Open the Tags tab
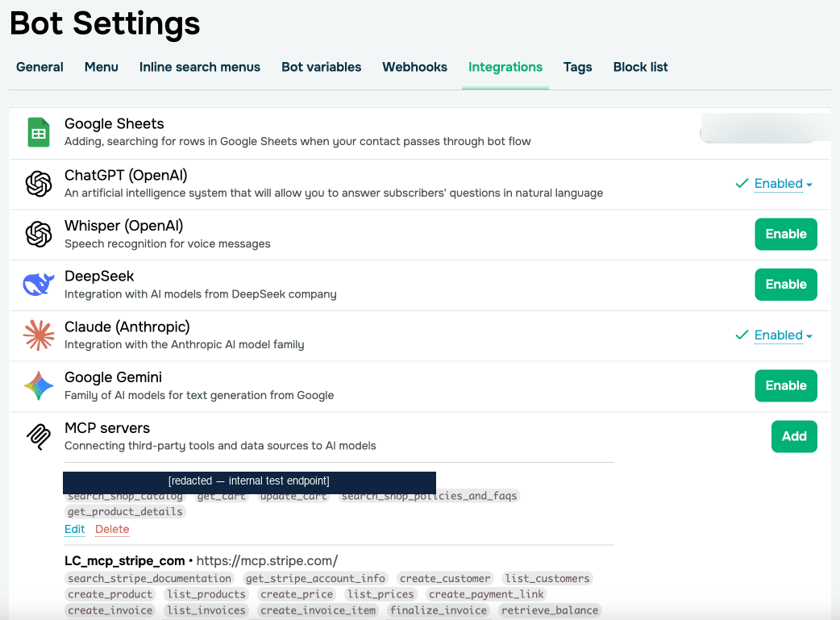This screenshot has width=840, height=620. pyautogui.click(x=577, y=67)
